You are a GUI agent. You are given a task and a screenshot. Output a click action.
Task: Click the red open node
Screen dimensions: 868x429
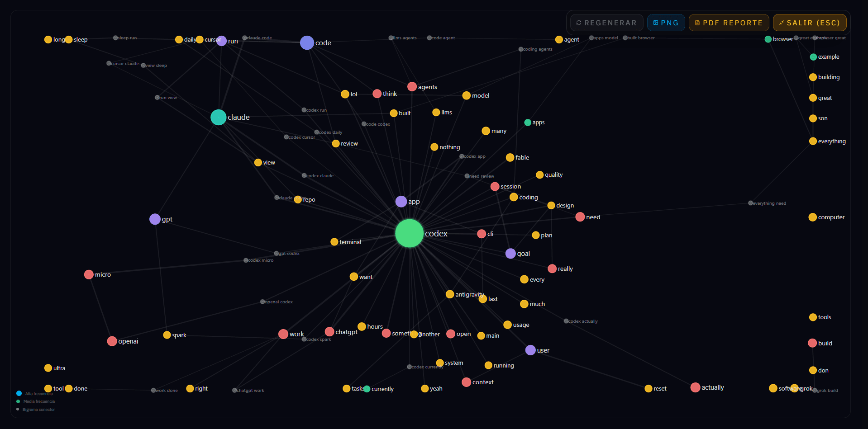pyautogui.click(x=451, y=334)
